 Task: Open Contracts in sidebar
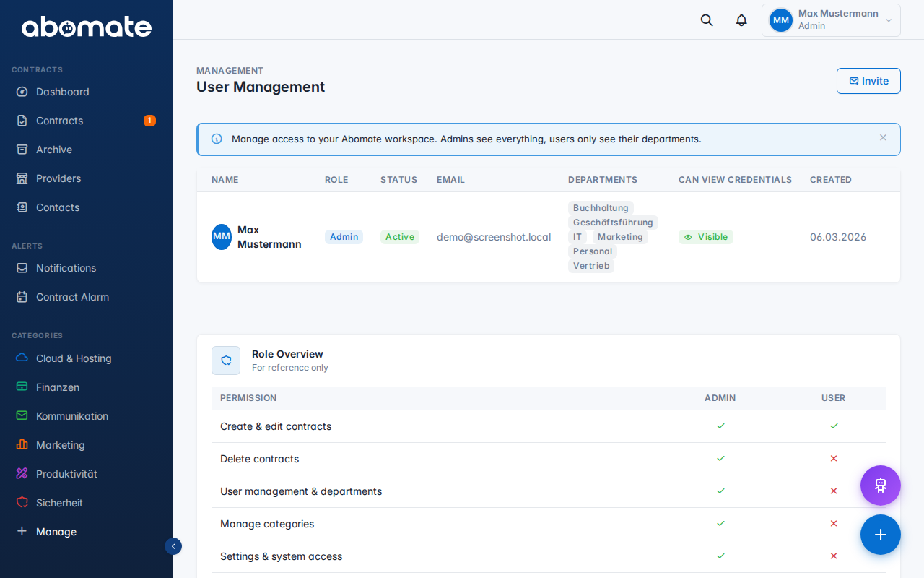point(87,121)
